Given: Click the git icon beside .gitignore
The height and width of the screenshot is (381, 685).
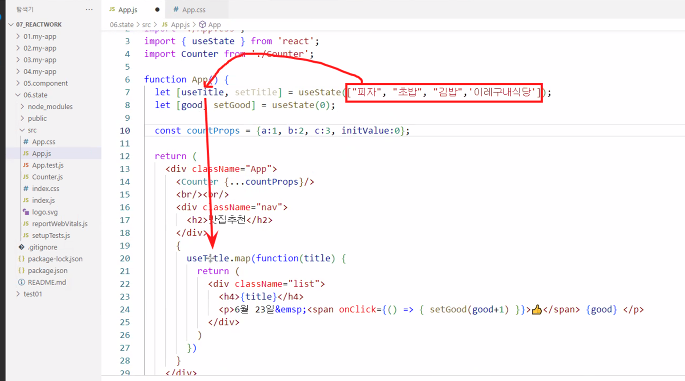Looking at the screenshot, I should click(x=21, y=247).
